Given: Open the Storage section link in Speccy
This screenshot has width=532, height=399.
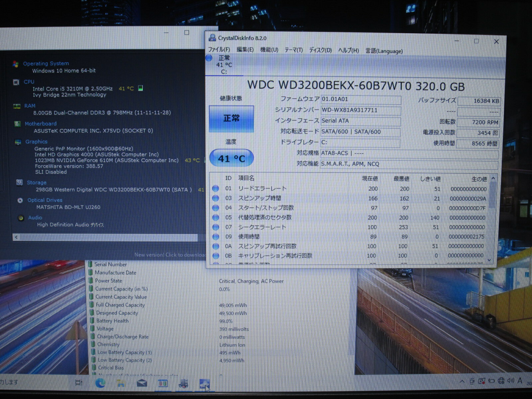Looking at the screenshot, I should pyautogui.click(x=37, y=183).
